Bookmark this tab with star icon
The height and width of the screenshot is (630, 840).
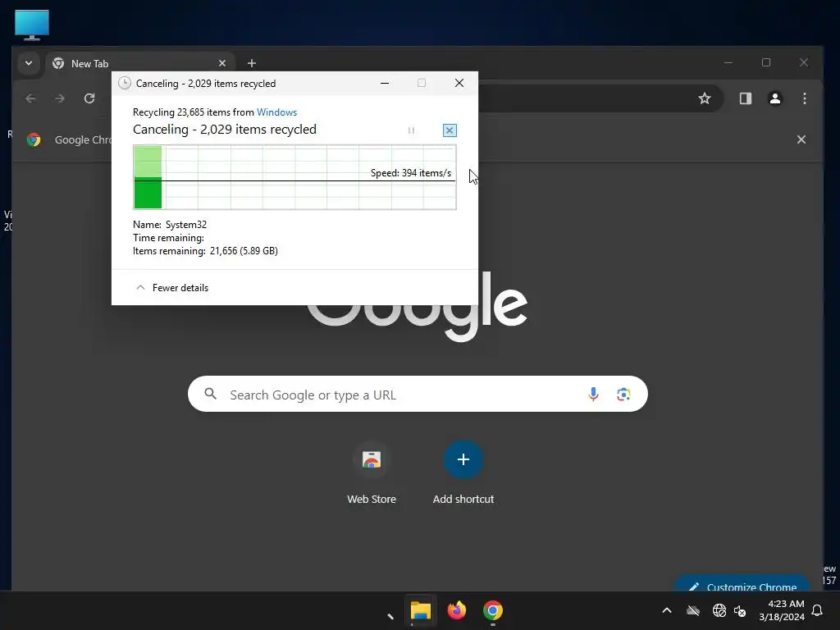coord(705,98)
